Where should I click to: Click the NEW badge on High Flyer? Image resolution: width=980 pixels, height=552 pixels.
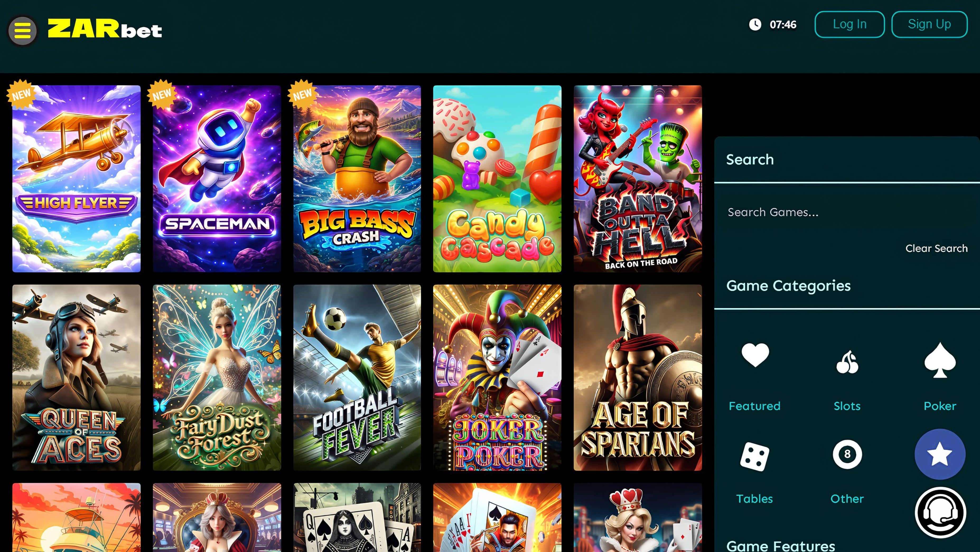[x=21, y=94]
